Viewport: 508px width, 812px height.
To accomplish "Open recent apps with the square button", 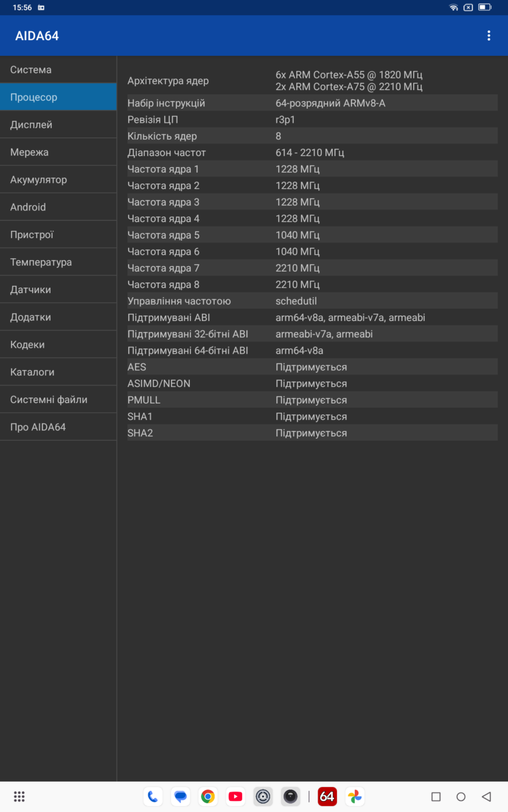I will click(x=436, y=796).
